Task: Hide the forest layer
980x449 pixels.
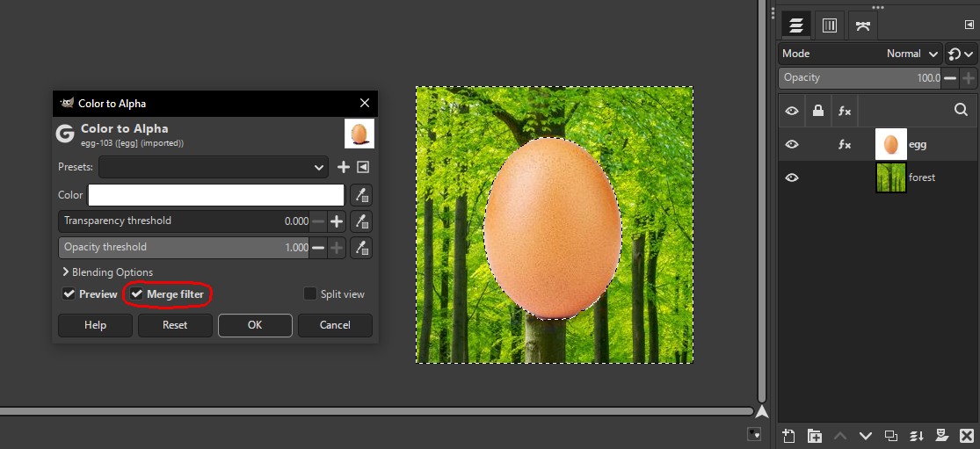Action: [x=792, y=177]
